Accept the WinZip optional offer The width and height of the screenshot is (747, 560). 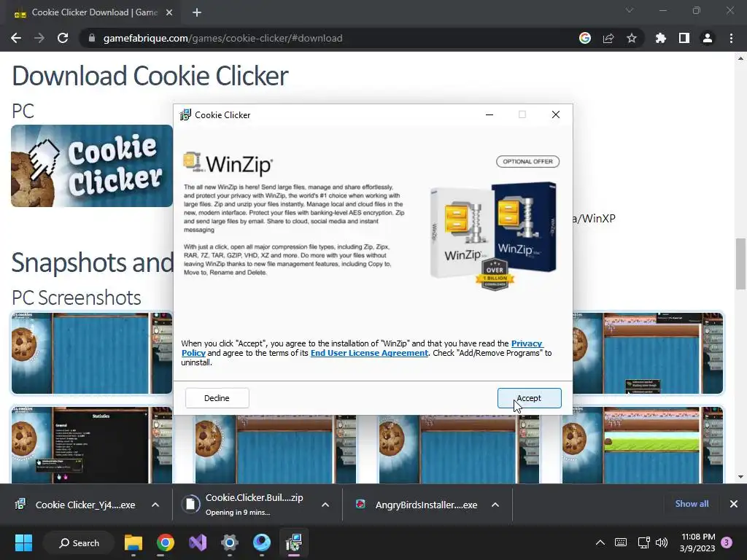pyautogui.click(x=530, y=398)
